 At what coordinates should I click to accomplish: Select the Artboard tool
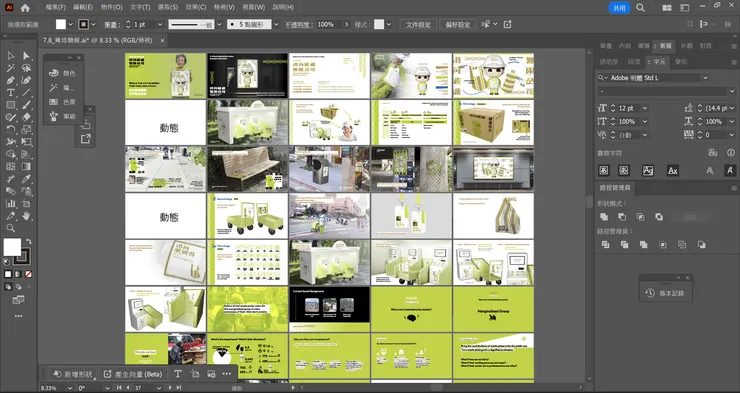[x=26, y=203]
